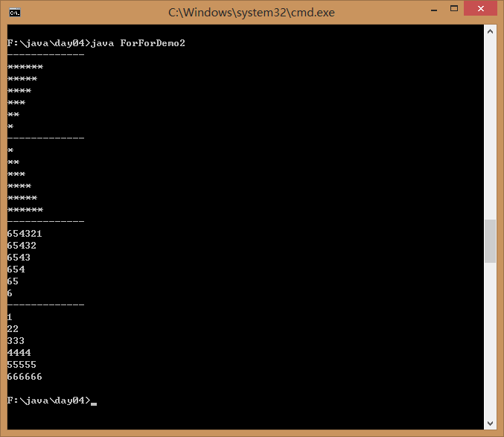Click the output line 65
504x437 pixels.
click(x=13, y=281)
